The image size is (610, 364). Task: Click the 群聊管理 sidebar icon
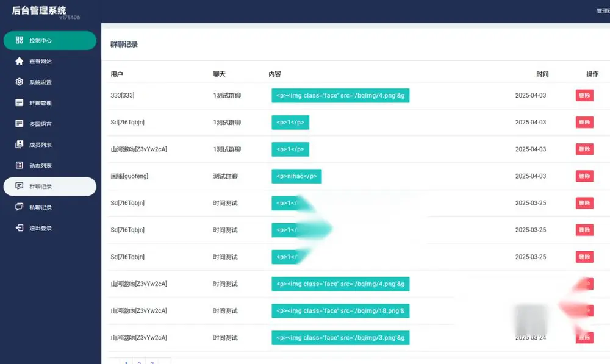(x=19, y=102)
